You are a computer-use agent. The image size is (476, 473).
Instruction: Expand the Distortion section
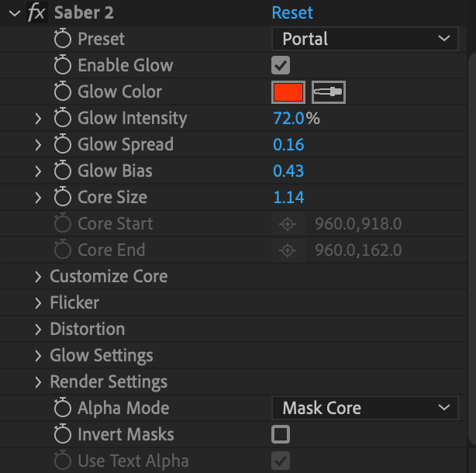[38, 330]
